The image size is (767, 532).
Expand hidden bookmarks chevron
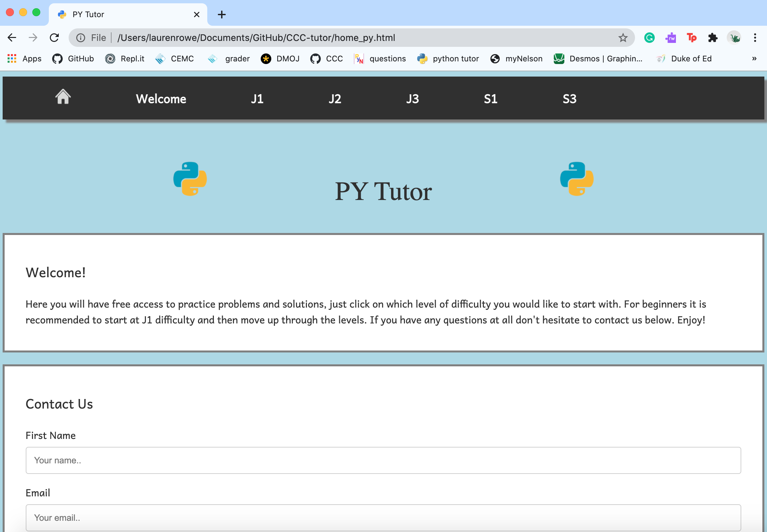tap(754, 59)
